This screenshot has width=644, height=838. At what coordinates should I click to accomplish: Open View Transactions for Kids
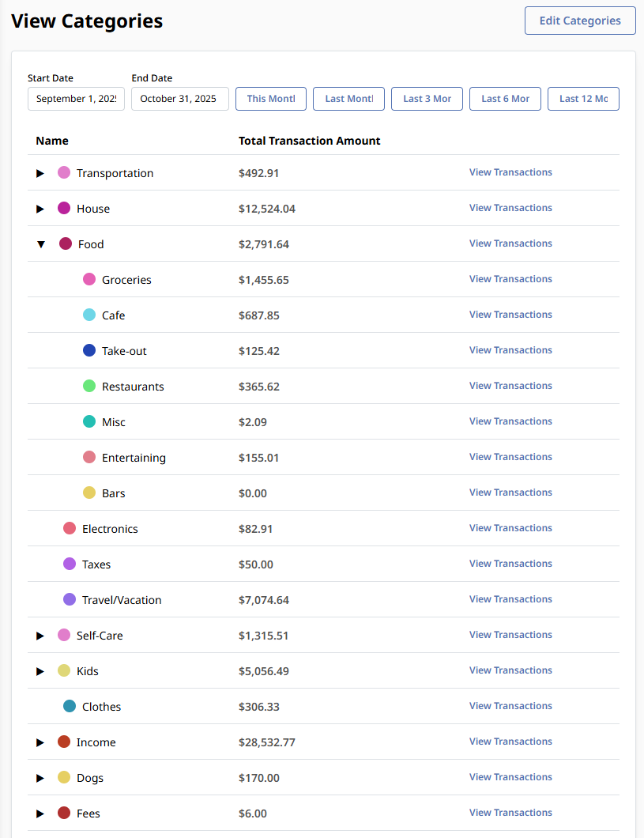click(x=510, y=670)
